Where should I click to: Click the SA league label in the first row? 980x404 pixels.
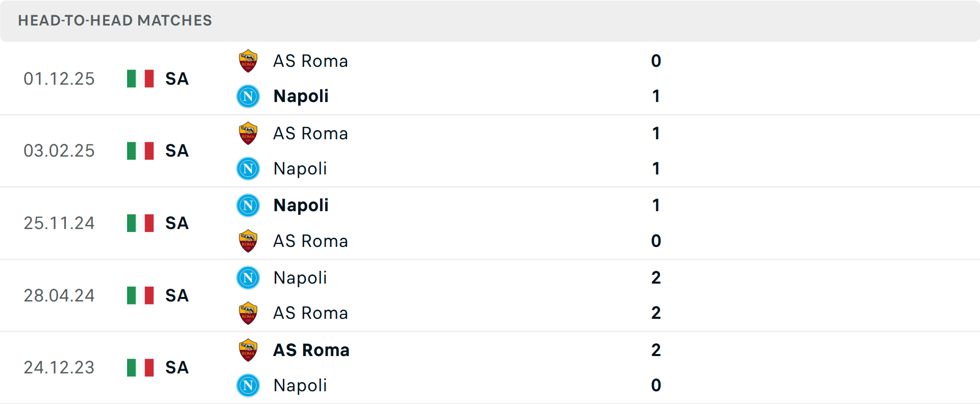click(x=176, y=79)
